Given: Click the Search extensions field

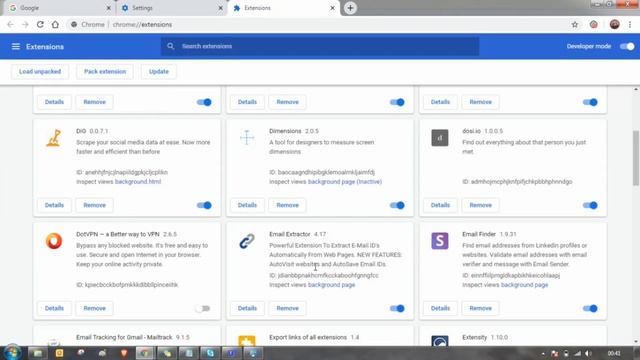Looking at the screenshot, I should pos(320,46).
